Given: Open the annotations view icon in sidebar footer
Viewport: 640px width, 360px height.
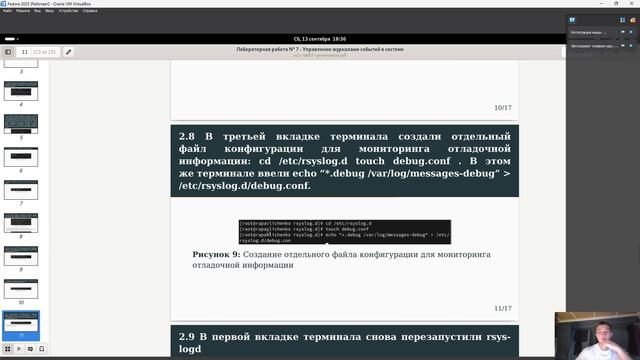Looking at the screenshot, I should tap(30, 349).
